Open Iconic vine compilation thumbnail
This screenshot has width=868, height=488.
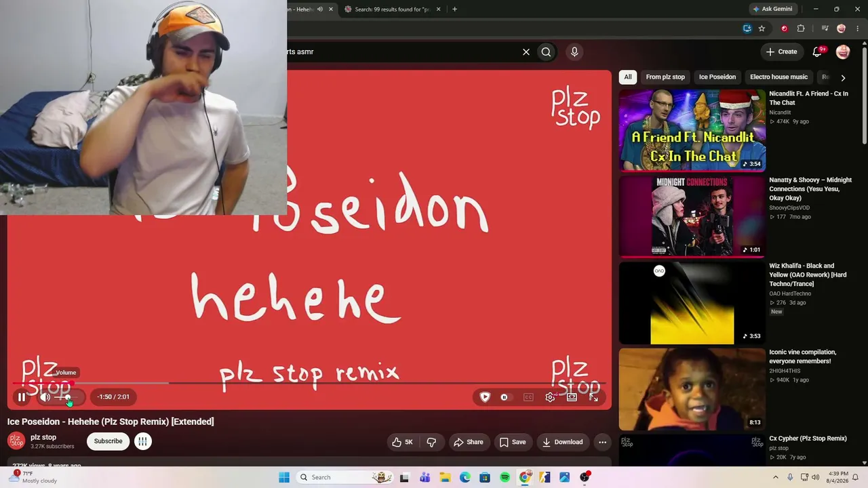(692, 389)
